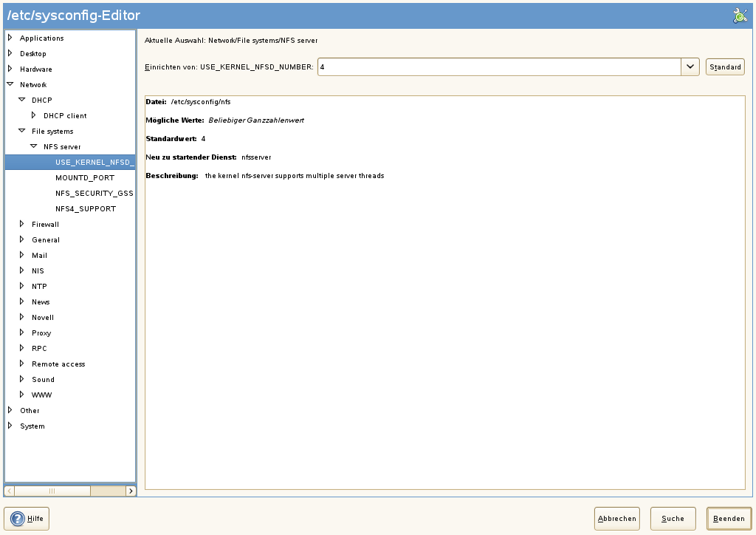Screen dimensions: 756x535
Task: Click 'Beliebiger Ganzzahlenwert' text
Action: pos(256,120)
